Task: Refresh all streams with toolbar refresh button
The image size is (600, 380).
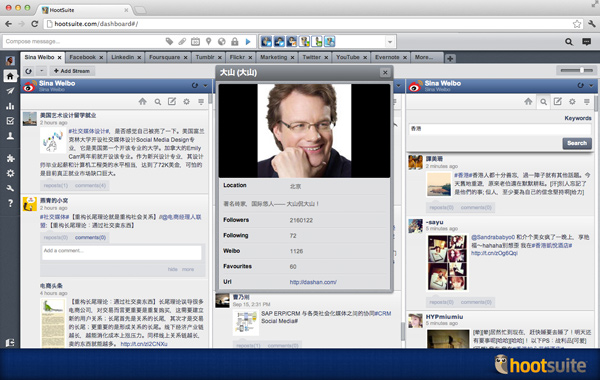Action: click(x=29, y=71)
